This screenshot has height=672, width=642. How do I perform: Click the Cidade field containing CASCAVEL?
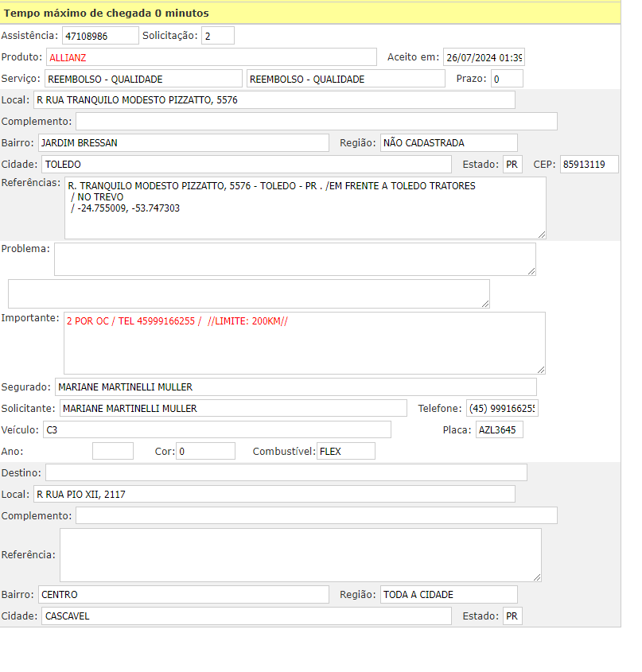point(246,616)
